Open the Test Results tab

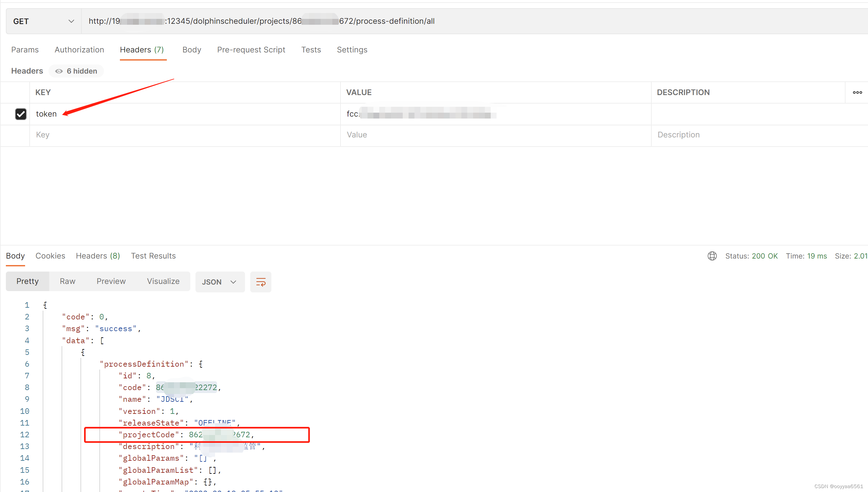[x=153, y=256]
